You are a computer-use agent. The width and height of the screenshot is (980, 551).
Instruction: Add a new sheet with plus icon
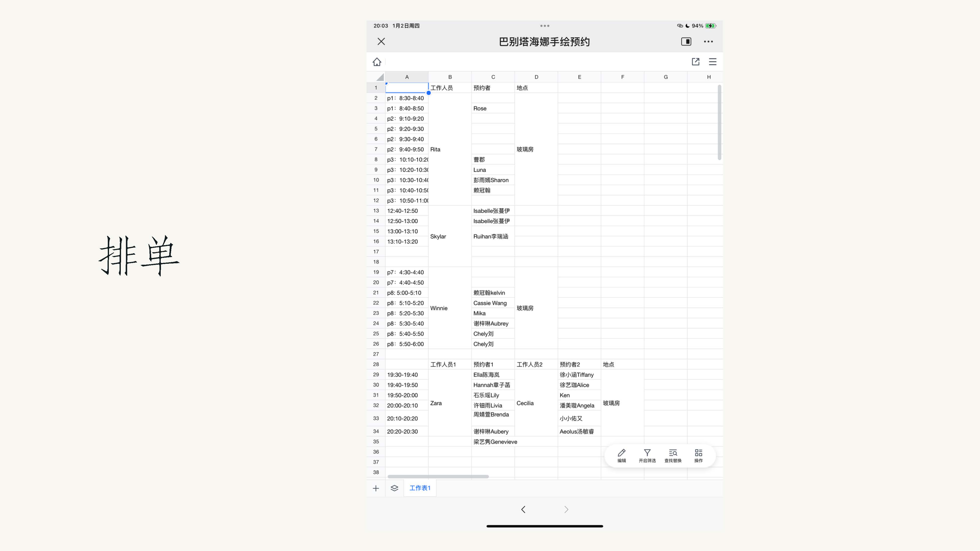coord(376,488)
